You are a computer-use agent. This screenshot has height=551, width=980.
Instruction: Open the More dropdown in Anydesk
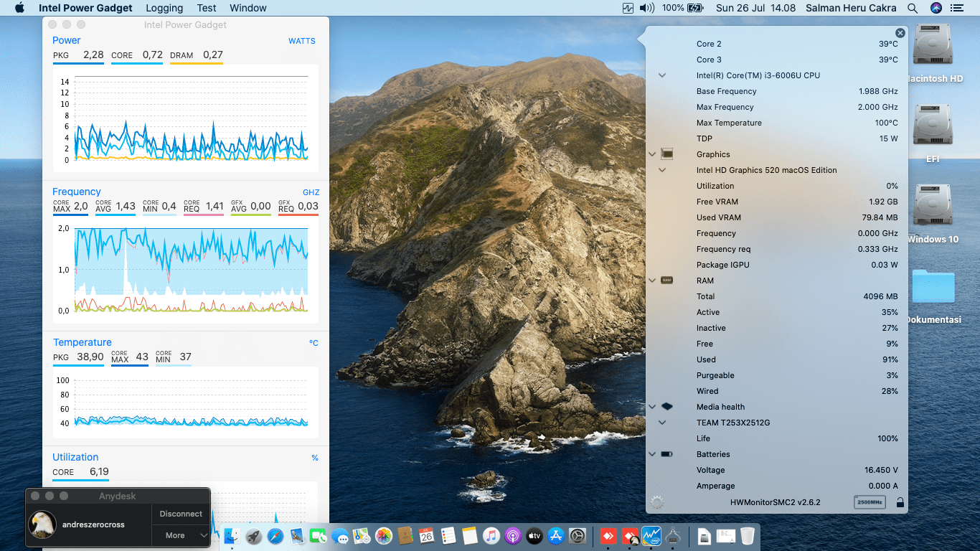click(181, 535)
